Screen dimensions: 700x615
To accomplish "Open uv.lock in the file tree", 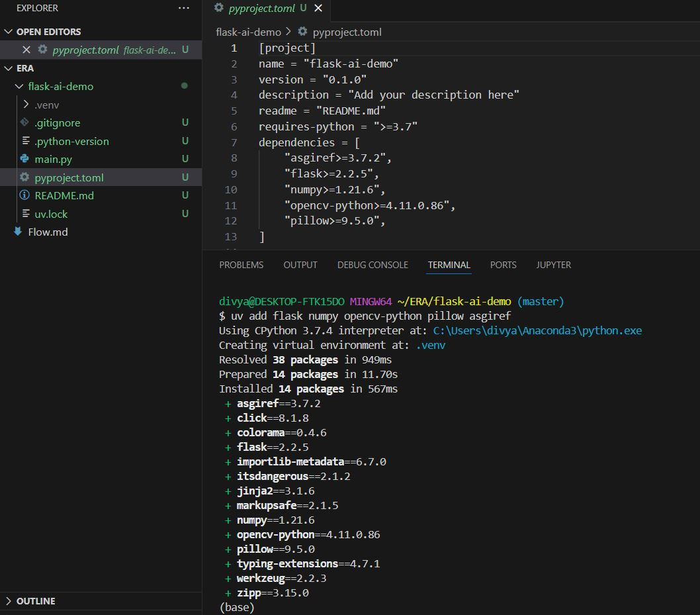I will click(51, 214).
